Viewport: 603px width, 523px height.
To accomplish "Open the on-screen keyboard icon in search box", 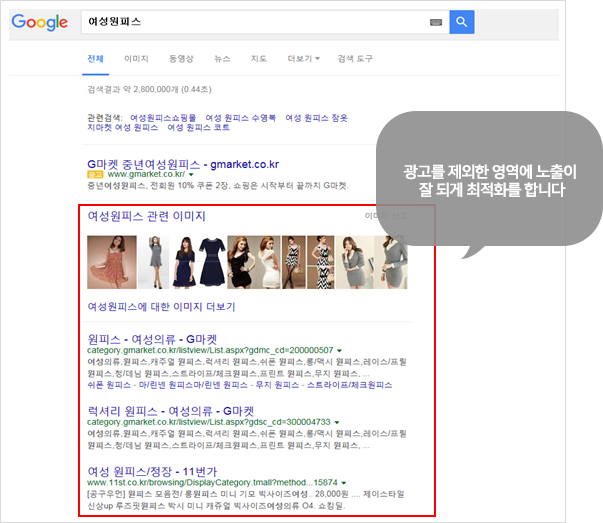I will point(436,22).
